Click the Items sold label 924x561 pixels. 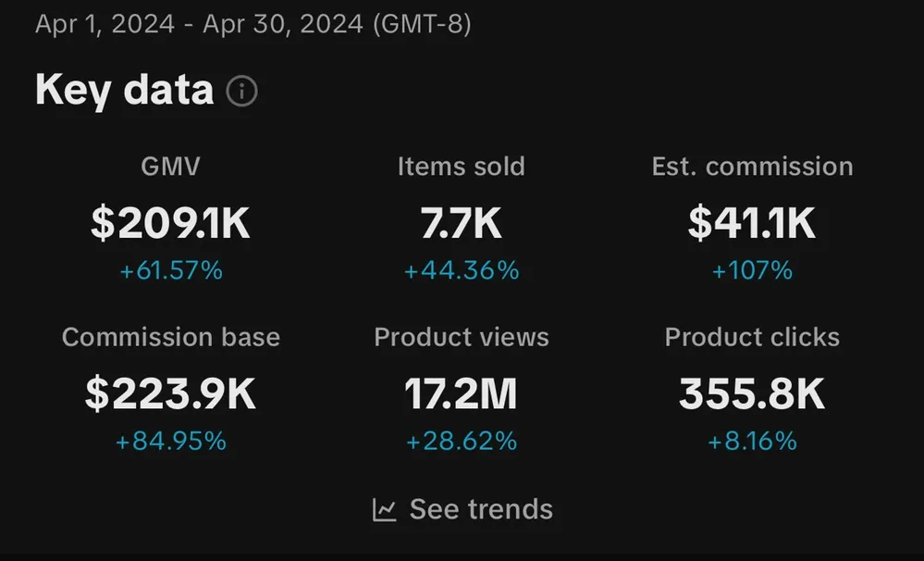(x=461, y=167)
